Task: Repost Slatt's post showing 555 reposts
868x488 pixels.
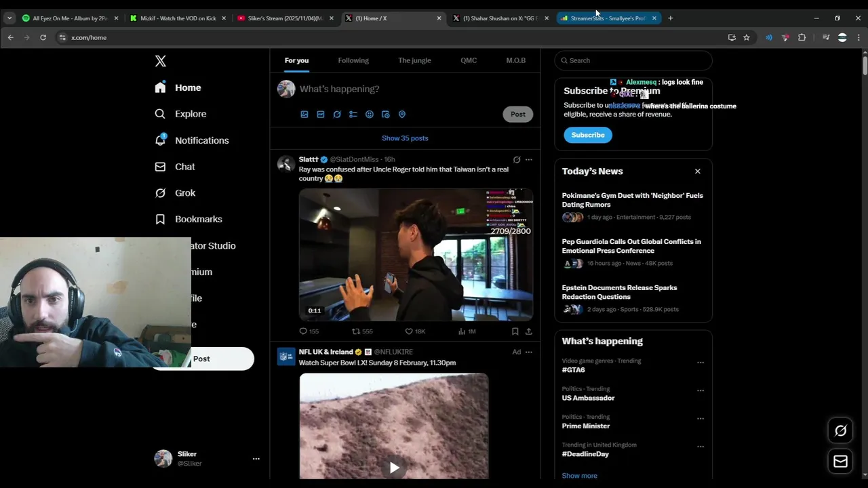Action: tap(362, 331)
